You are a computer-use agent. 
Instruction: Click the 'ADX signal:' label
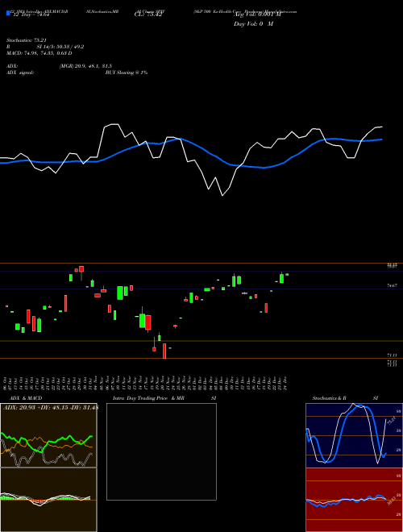pos(19,73)
